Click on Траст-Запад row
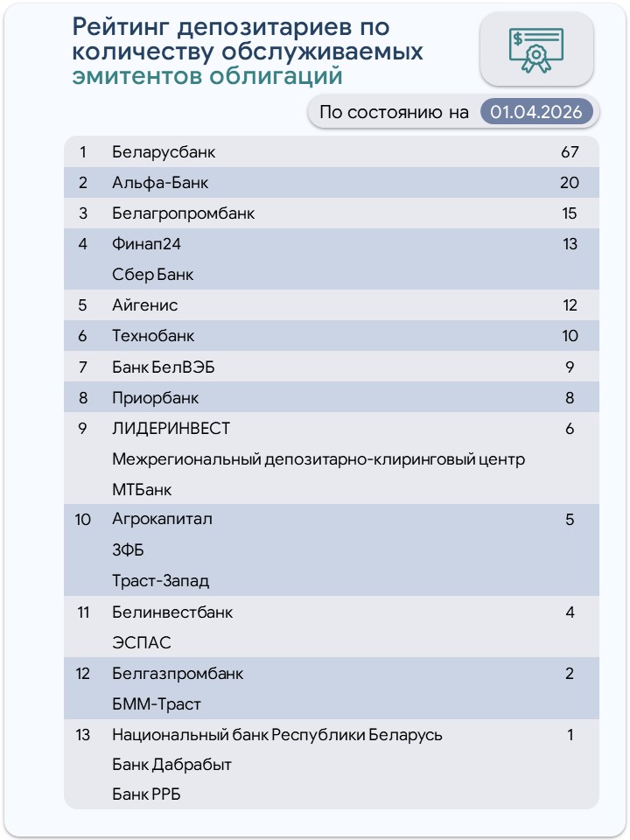This screenshot has width=630, height=840. [x=160, y=581]
